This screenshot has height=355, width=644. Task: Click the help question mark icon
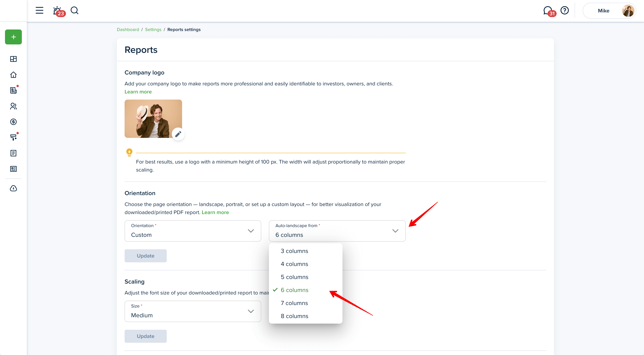tap(564, 11)
